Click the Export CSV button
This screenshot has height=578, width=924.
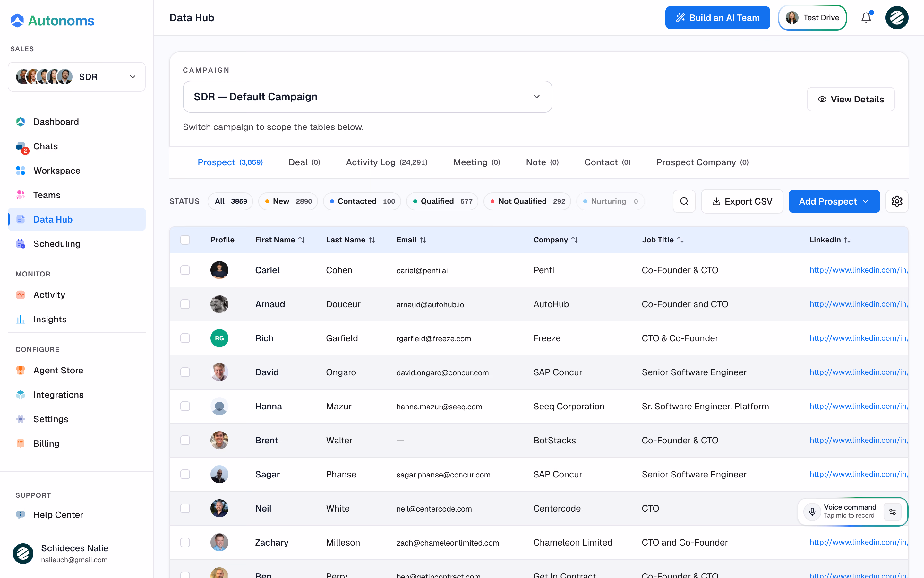click(742, 201)
